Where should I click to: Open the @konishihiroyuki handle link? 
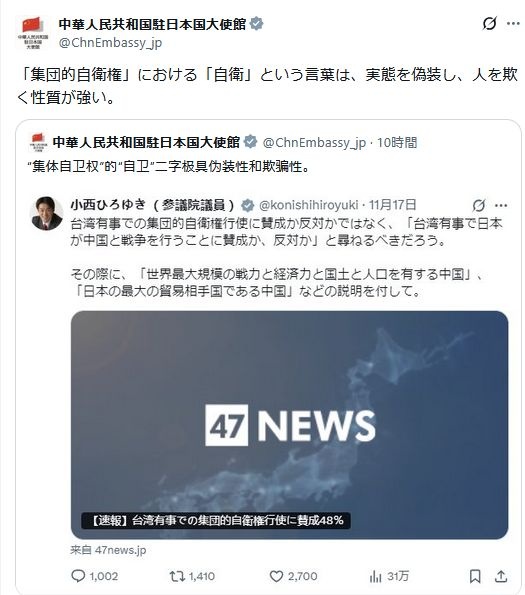(308, 205)
